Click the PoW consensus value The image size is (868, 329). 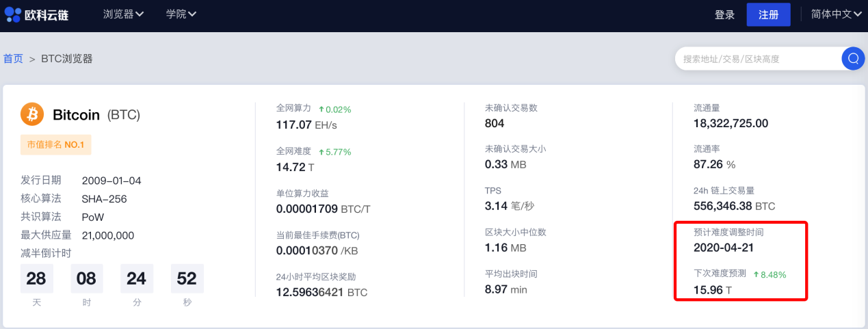92,217
